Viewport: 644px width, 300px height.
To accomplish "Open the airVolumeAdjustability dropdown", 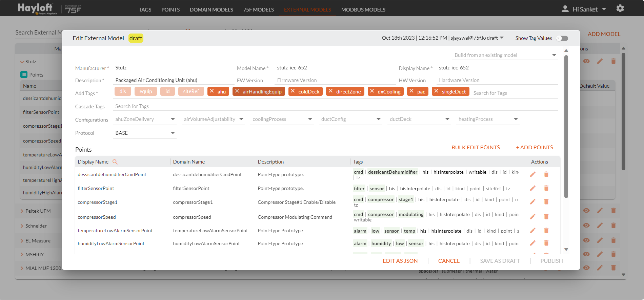I will click(x=213, y=119).
